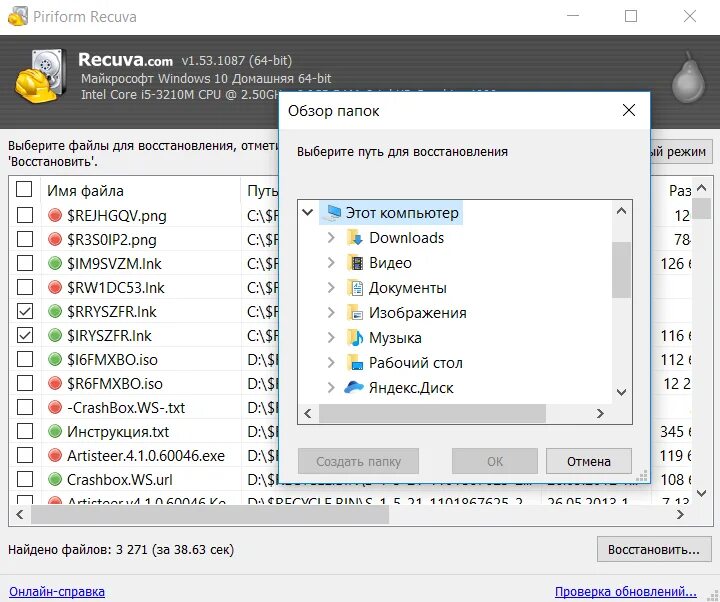Click the Piriform pear logo icon
The height and width of the screenshot is (602, 720).
[x=688, y=78]
